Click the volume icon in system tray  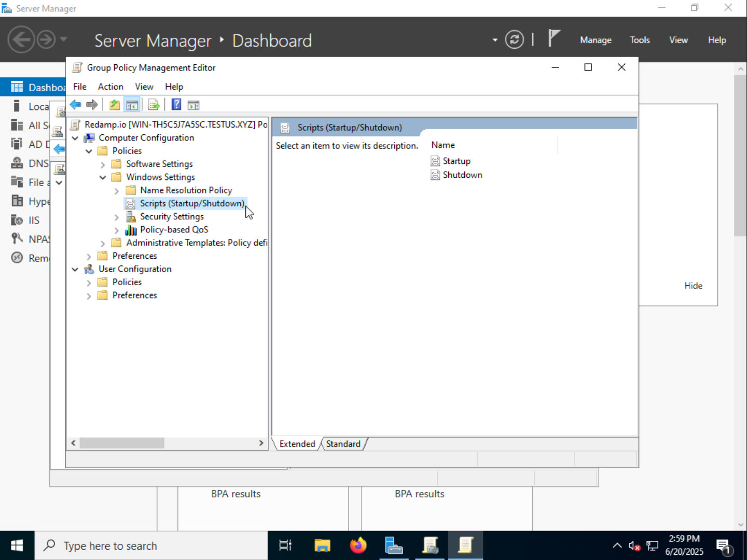pyautogui.click(x=634, y=546)
